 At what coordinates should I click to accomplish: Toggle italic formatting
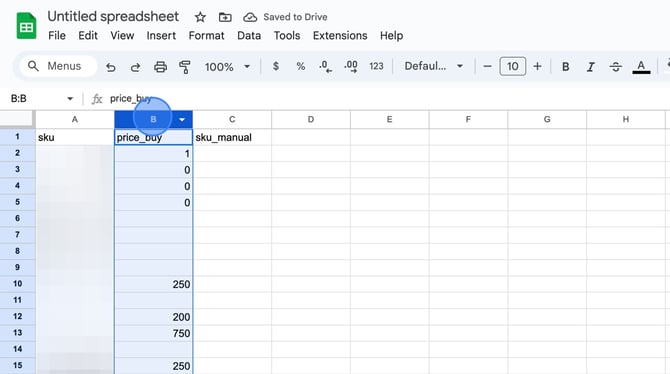tap(591, 67)
